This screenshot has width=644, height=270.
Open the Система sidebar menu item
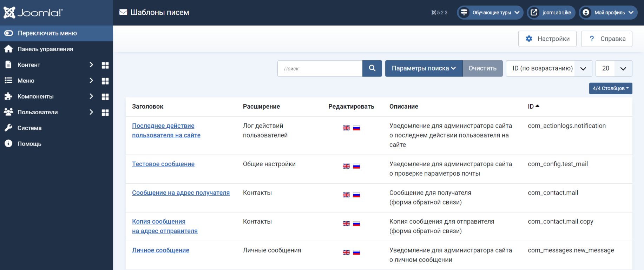tap(29, 128)
